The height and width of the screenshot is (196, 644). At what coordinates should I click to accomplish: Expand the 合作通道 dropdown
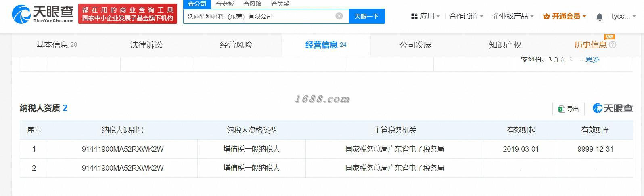tap(466, 16)
